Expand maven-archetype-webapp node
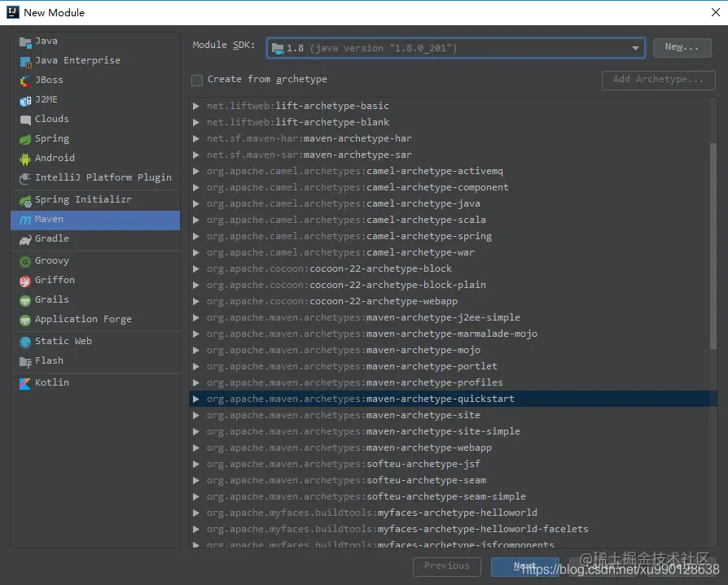The width and height of the screenshot is (728, 585). tap(196, 447)
